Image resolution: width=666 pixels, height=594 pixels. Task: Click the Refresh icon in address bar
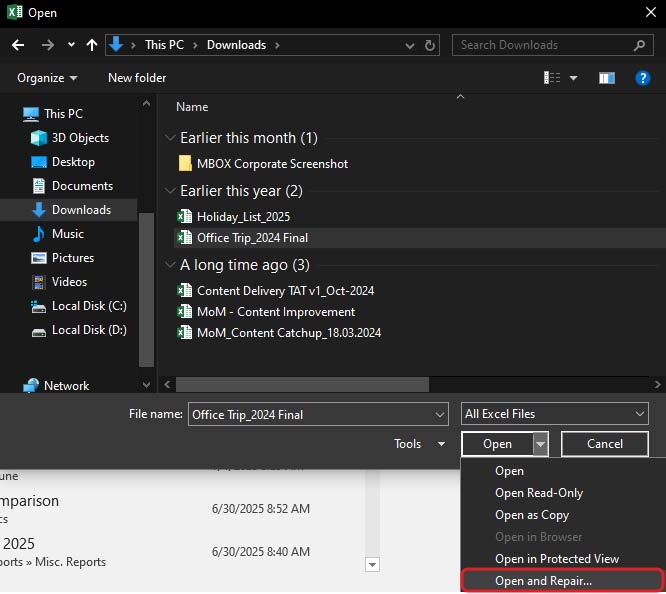click(x=430, y=45)
